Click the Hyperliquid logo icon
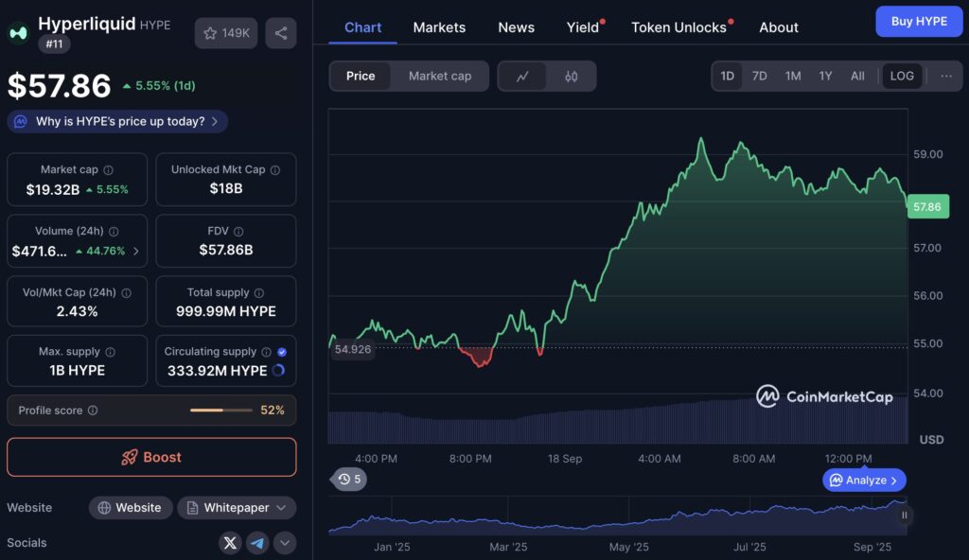Screen dimensions: 969x560 pyautogui.click(x=18, y=33)
